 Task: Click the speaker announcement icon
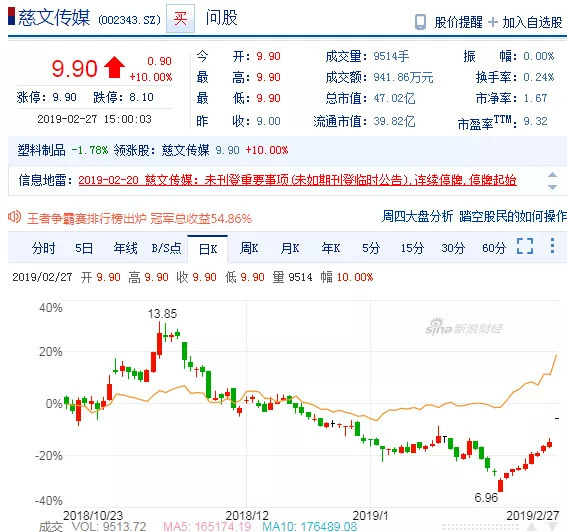(x=14, y=217)
